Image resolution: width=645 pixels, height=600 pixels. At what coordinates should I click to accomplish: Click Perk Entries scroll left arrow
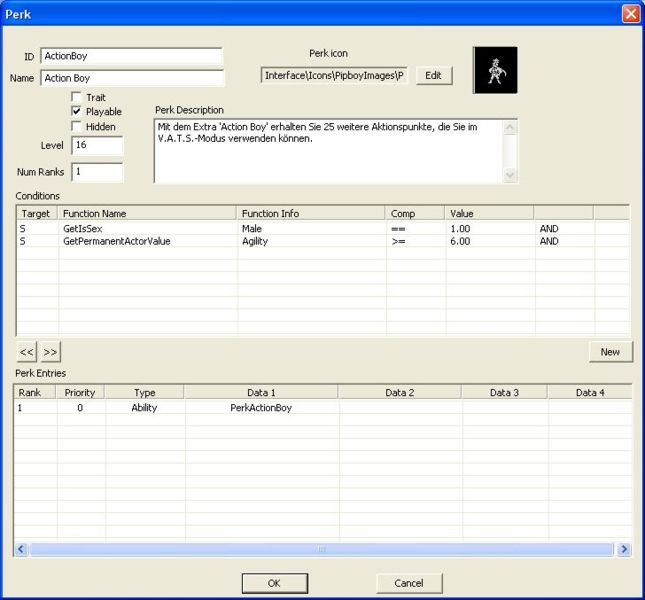pyautogui.click(x=21, y=549)
